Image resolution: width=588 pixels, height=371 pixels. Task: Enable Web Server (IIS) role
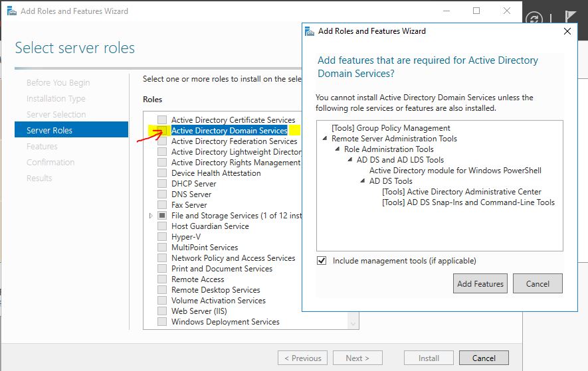pos(162,311)
